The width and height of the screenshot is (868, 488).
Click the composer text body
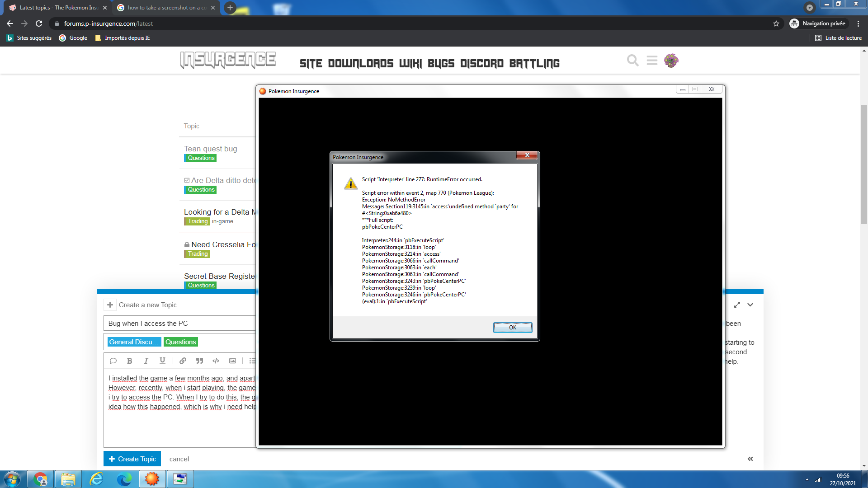(181, 409)
